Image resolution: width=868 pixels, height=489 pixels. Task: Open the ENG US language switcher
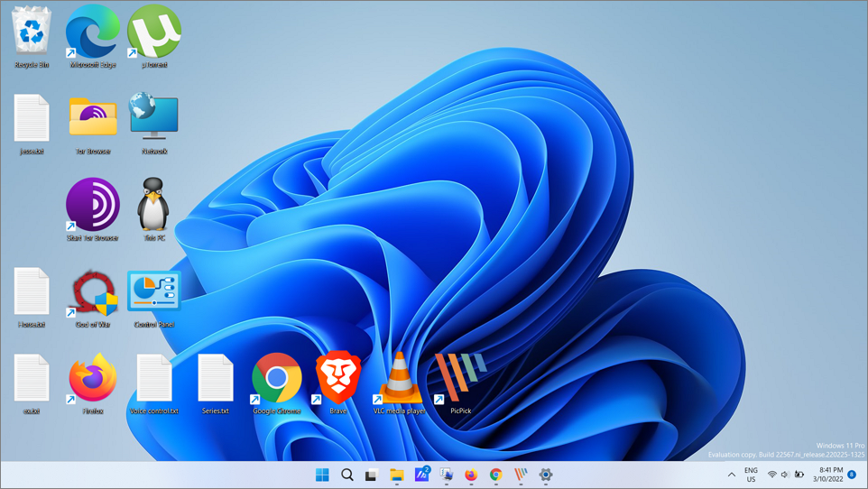751,475
